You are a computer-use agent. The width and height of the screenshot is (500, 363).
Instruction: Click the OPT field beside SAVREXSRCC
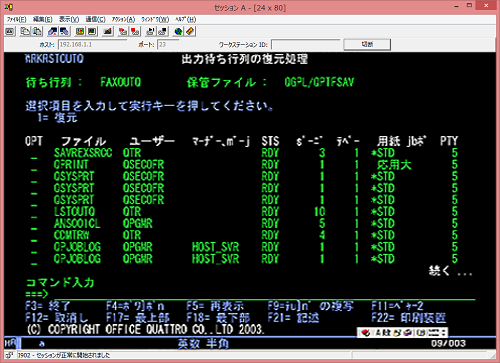click(34, 154)
